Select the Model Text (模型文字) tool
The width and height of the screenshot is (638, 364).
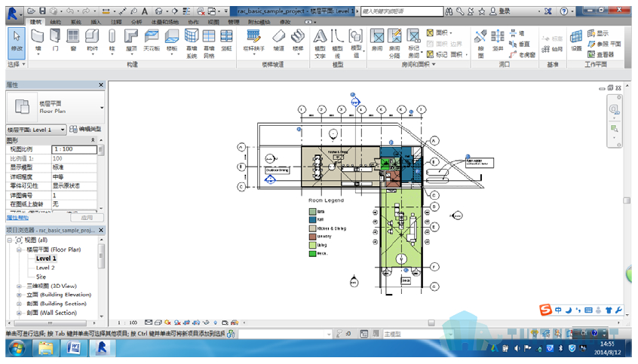321,44
